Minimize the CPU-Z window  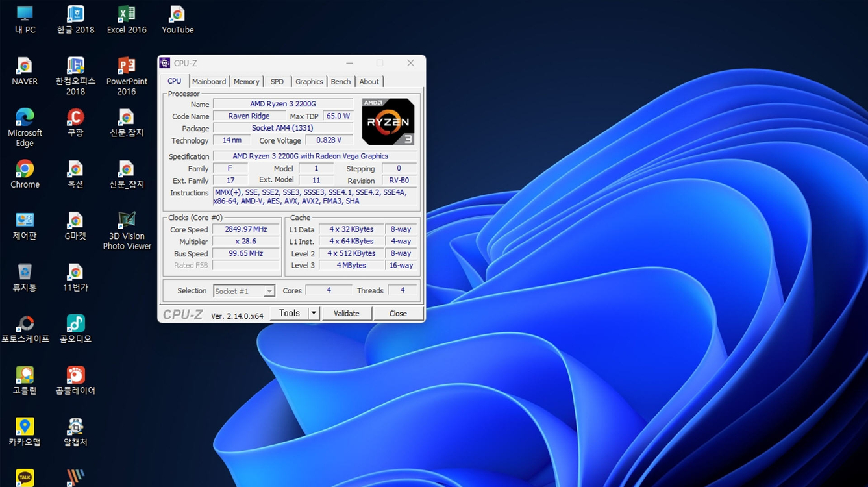coord(350,63)
